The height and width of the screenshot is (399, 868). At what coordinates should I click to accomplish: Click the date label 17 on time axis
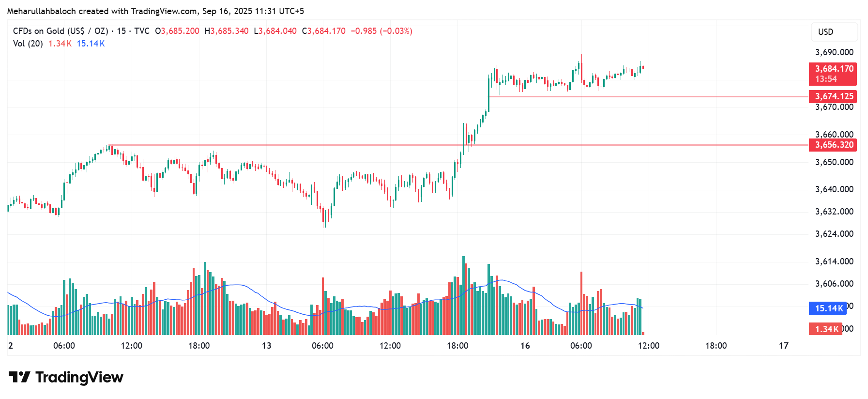[783, 346]
